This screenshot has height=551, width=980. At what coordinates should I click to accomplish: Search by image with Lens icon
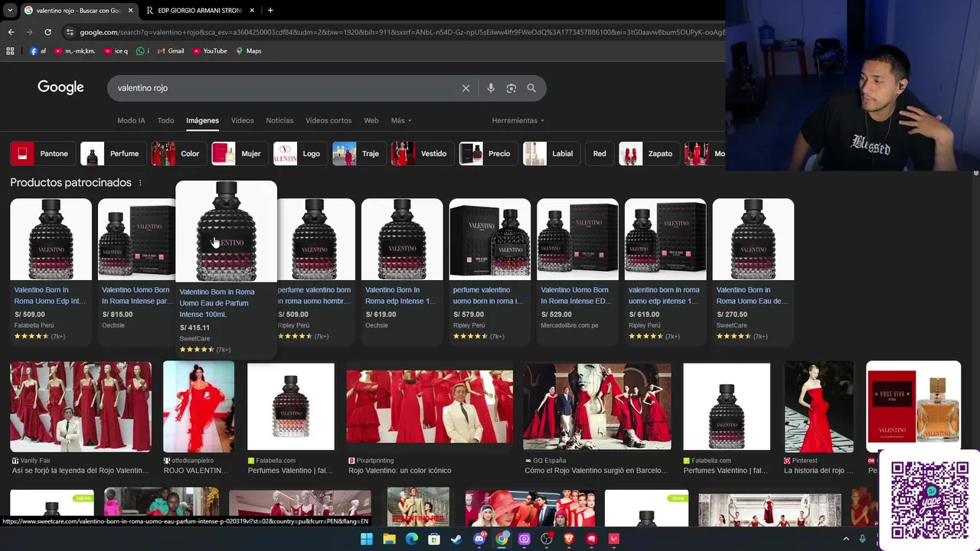[x=511, y=88]
